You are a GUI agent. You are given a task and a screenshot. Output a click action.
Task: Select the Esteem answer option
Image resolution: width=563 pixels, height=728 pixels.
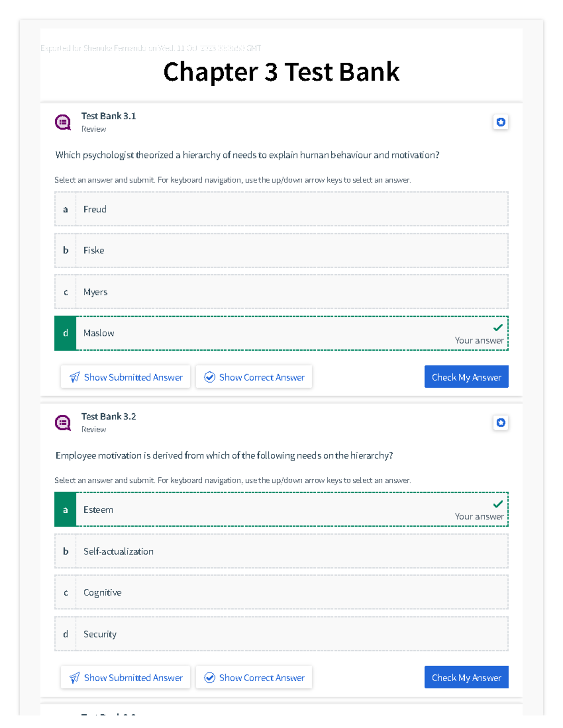[281, 510]
